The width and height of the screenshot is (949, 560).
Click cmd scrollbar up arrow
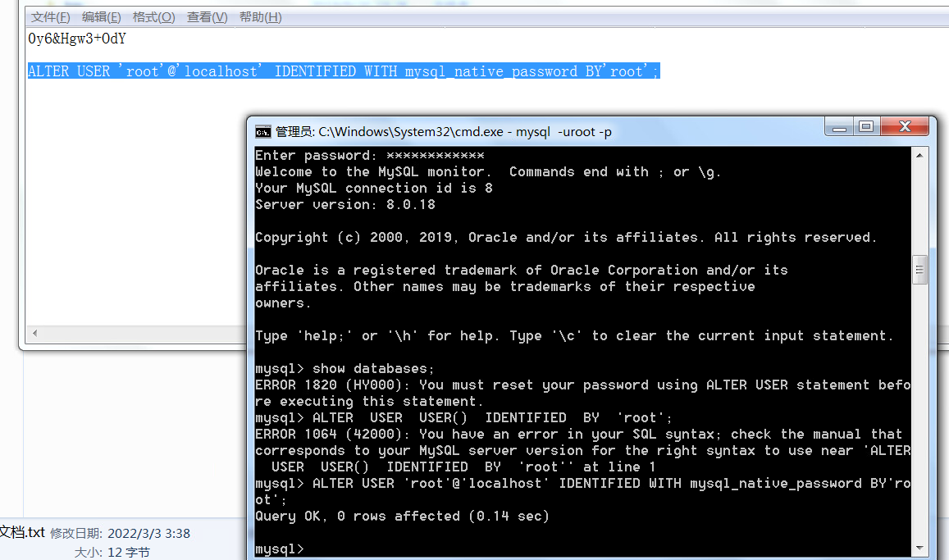click(919, 156)
